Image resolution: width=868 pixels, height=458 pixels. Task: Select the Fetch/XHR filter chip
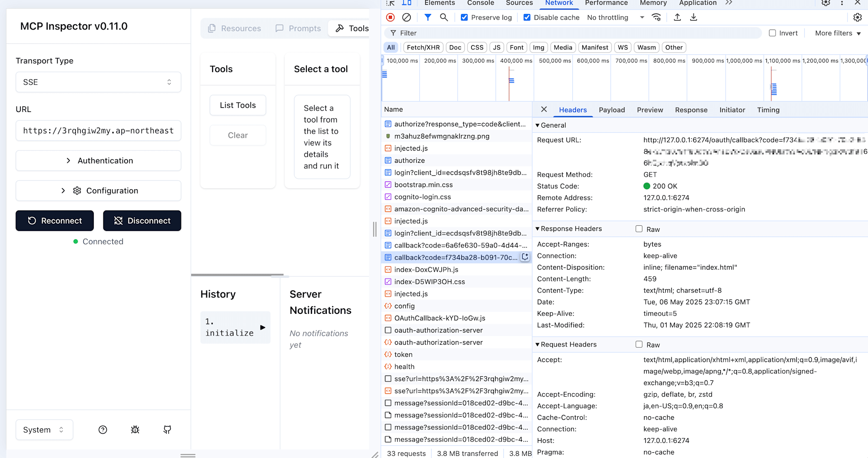(423, 47)
